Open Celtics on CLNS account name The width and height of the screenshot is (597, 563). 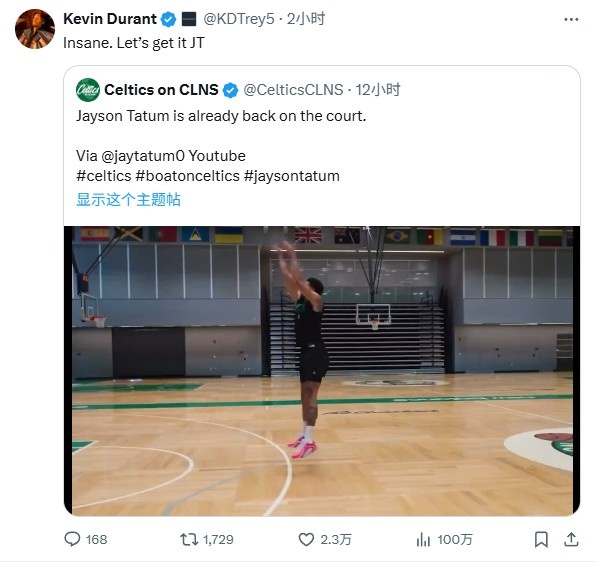pyautogui.click(x=161, y=90)
